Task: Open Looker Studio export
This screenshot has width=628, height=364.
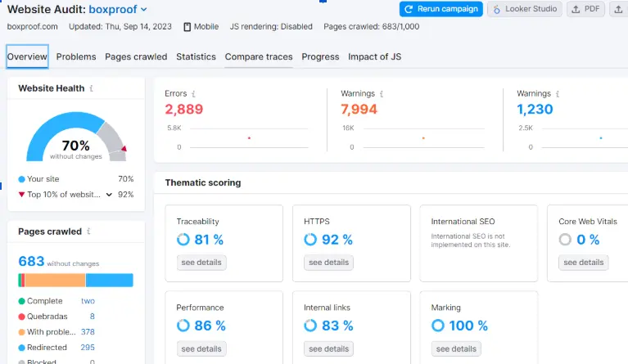Action: pos(525,9)
